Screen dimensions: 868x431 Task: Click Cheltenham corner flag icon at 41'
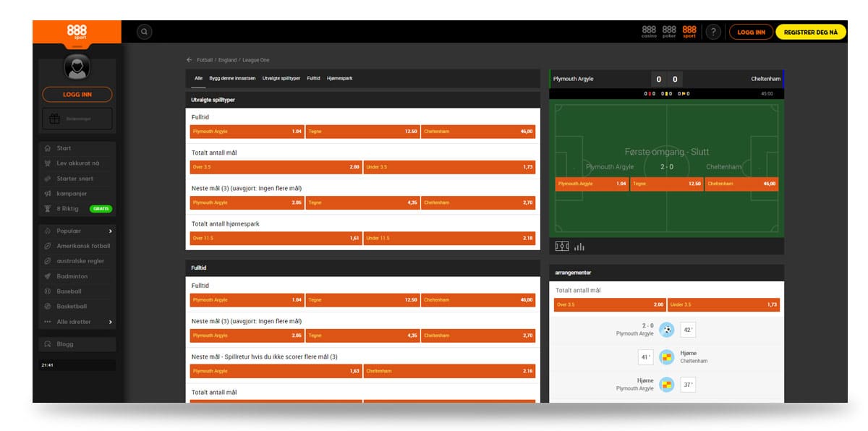pyautogui.click(x=667, y=357)
